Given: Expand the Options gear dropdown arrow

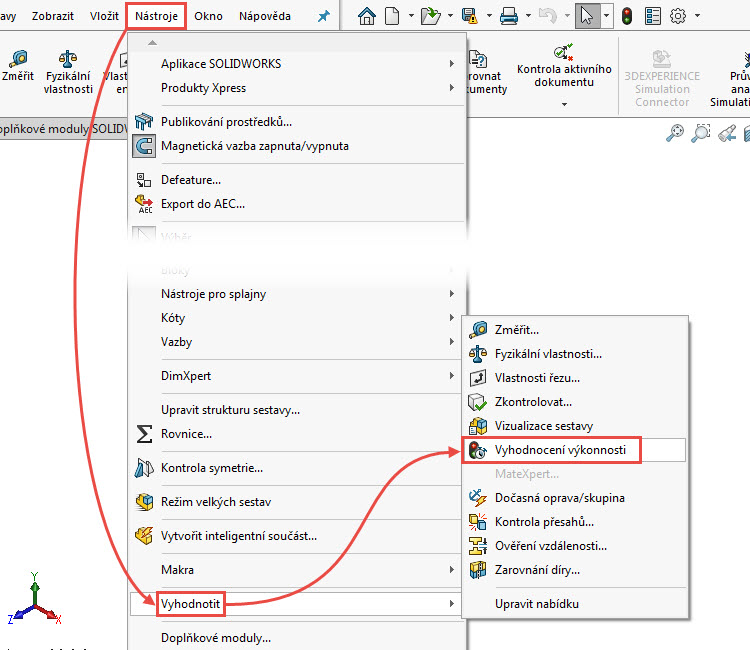Looking at the screenshot, I should (x=697, y=16).
